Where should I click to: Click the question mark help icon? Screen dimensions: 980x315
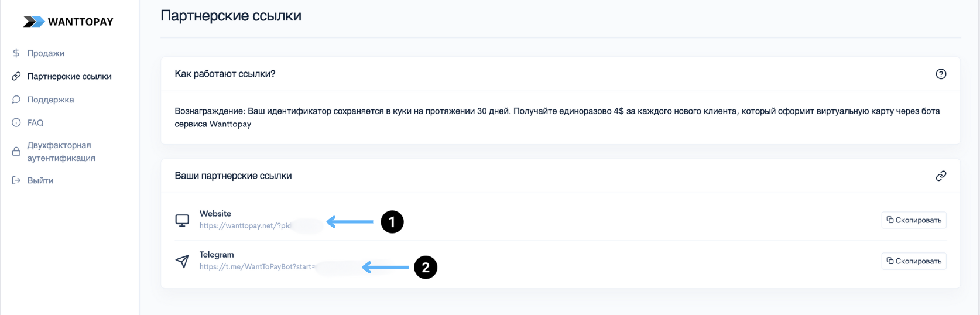coord(941,74)
